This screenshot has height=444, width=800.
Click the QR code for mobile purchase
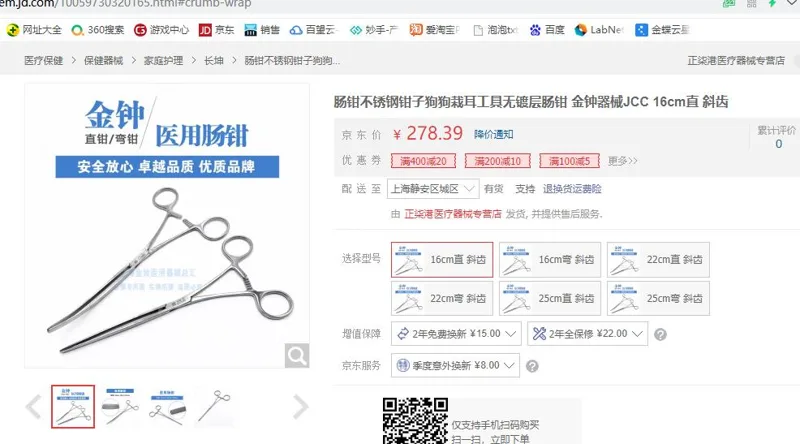coord(415,421)
